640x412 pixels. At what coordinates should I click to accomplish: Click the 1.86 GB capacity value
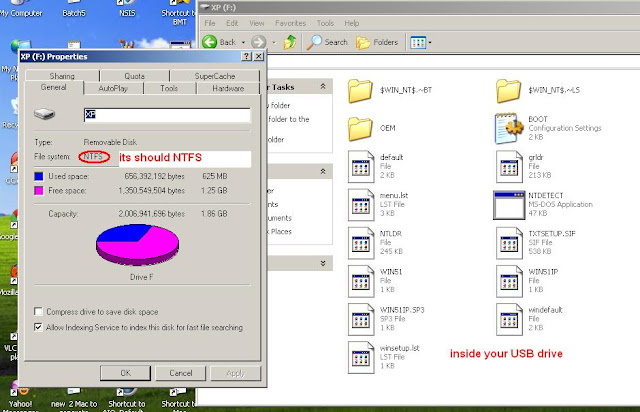[x=214, y=214]
